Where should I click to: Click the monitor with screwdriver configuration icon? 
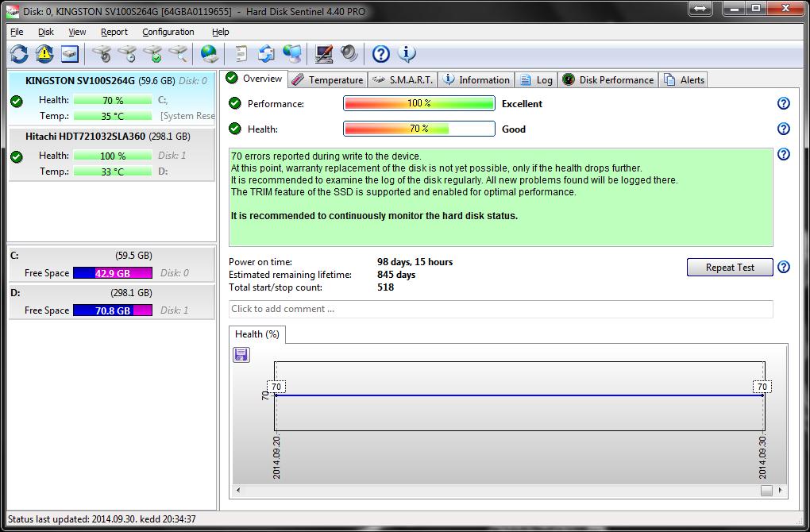pyautogui.click(x=324, y=54)
